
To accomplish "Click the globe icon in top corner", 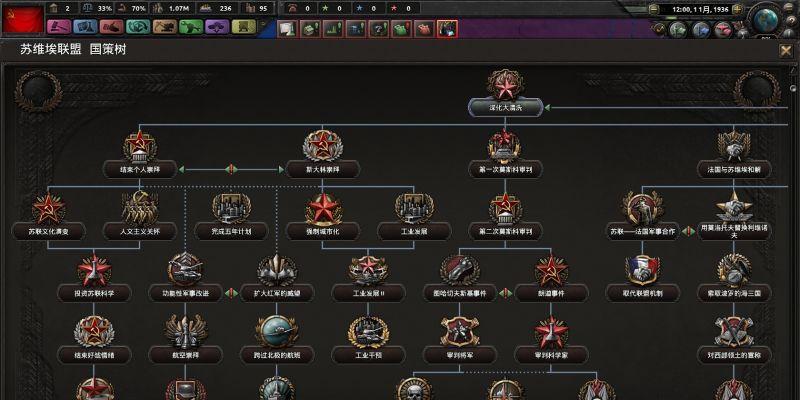I will [765, 19].
